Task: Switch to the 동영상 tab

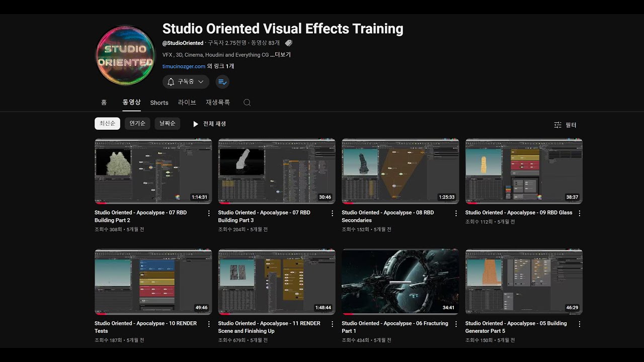Action: click(131, 102)
